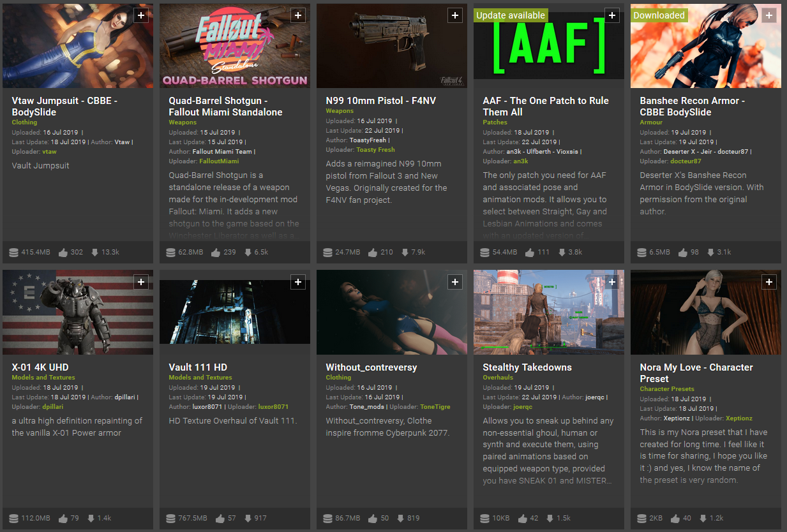This screenshot has height=532, width=787.
Task: Select Clothing category under Vtaw Jumpsuit
Action: click(24, 122)
